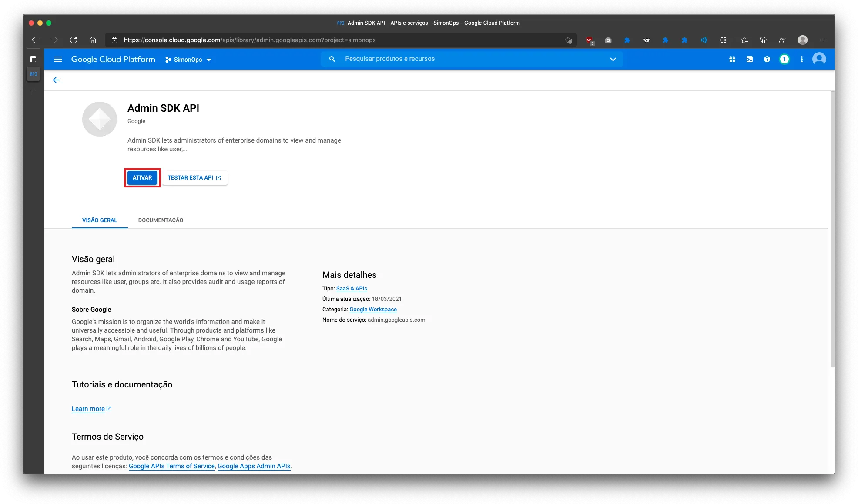Viewport: 858px width, 504px height.
Task: Add new tab with plus icon
Action: [33, 92]
